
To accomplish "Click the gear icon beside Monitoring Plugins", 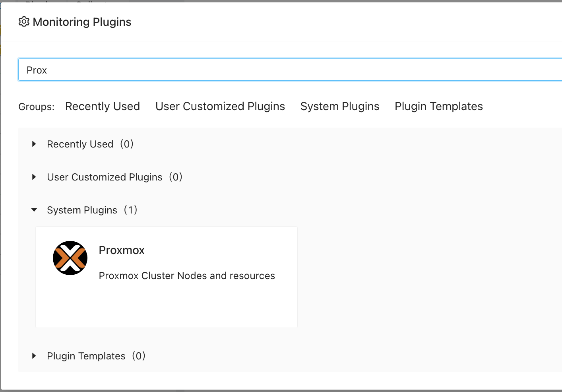I will [24, 22].
